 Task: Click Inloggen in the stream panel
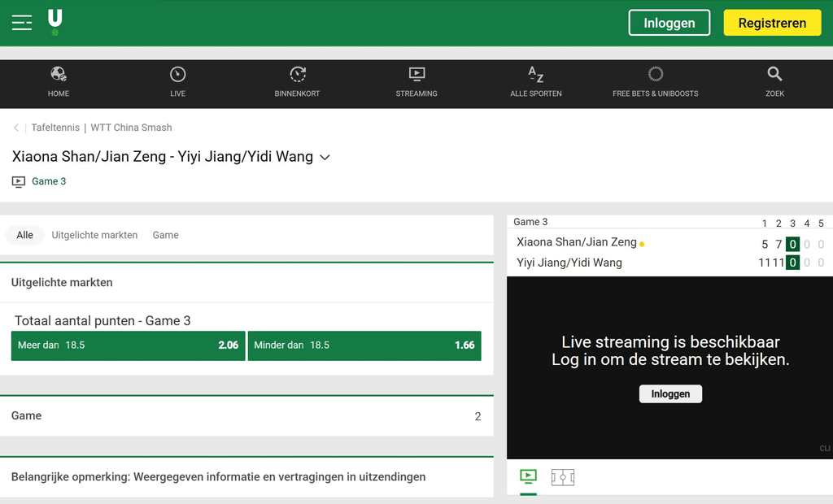tap(670, 394)
